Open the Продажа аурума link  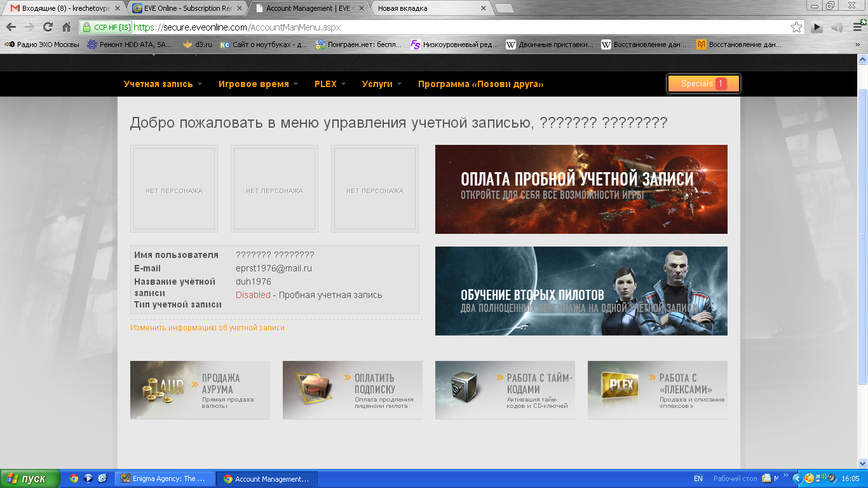point(200,390)
